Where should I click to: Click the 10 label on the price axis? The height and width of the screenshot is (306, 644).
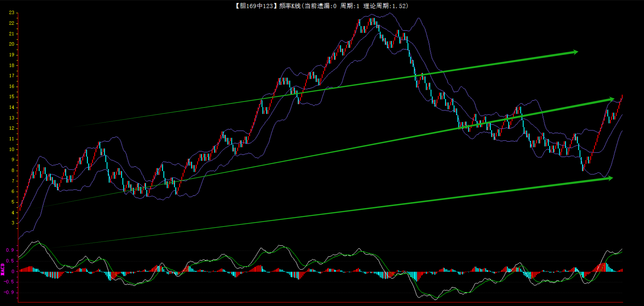pos(12,149)
